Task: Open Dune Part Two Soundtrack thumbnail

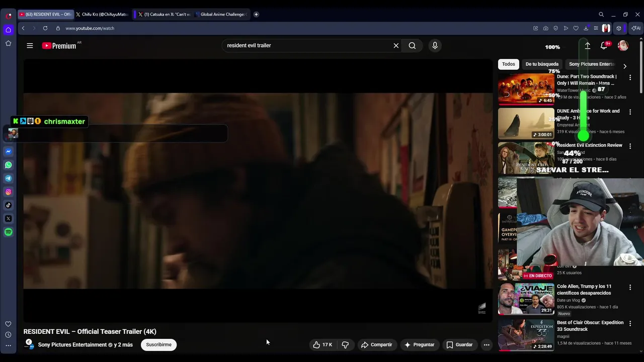Action: point(526,89)
